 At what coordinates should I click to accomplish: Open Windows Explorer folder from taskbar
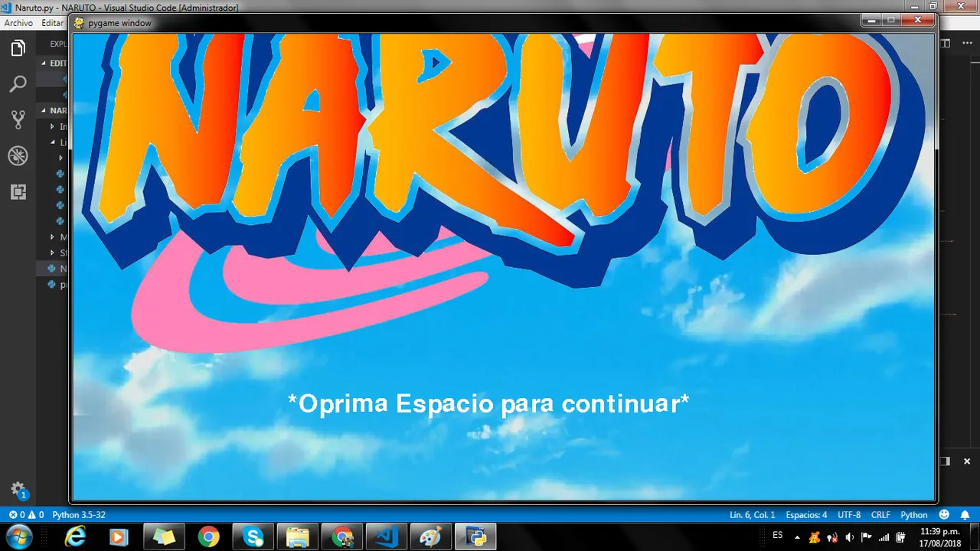[x=298, y=537]
